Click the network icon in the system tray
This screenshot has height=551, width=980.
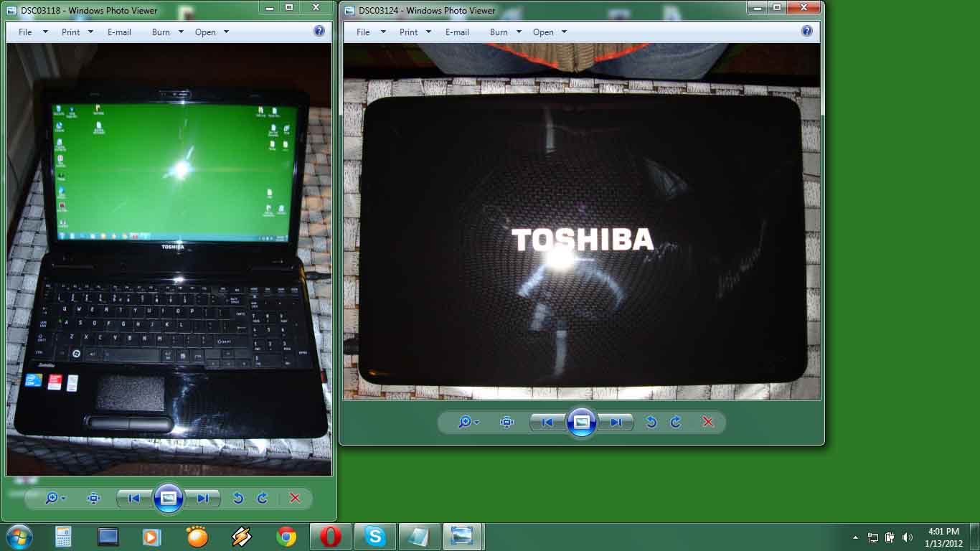point(873,537)
